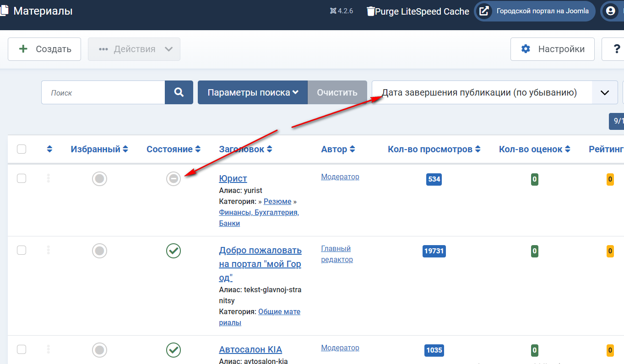The image size is (624, 364).
Task: Select the Автосалон KIA row checkbox
Action: click(x=22, y=349)
